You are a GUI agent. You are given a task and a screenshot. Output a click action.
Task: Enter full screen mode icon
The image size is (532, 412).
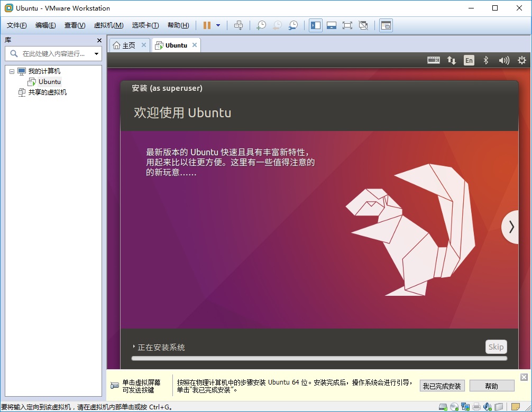point(347,25)
